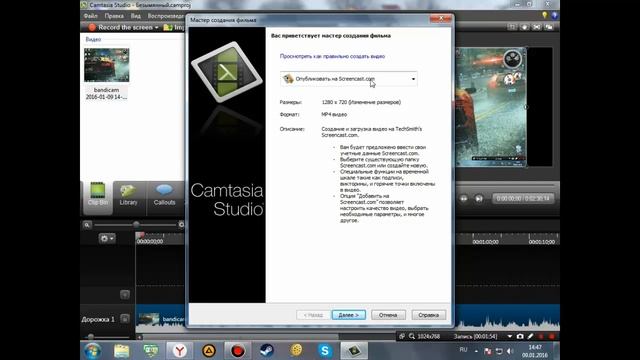Image resolution: width=640 pixels, height=360 pixels.
Task: Click the Bandicam magnifier icon beside 1024x768
Action: point(412,336)
